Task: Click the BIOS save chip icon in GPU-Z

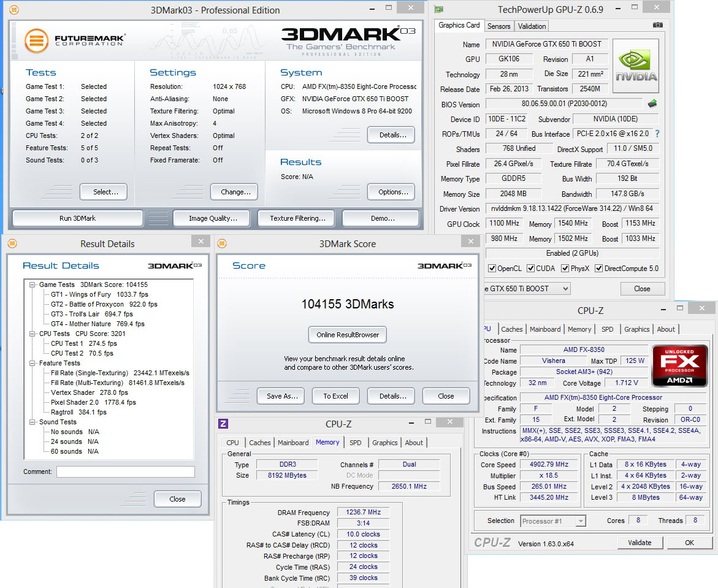Action: pyautogui.click(x=652, y=104)
